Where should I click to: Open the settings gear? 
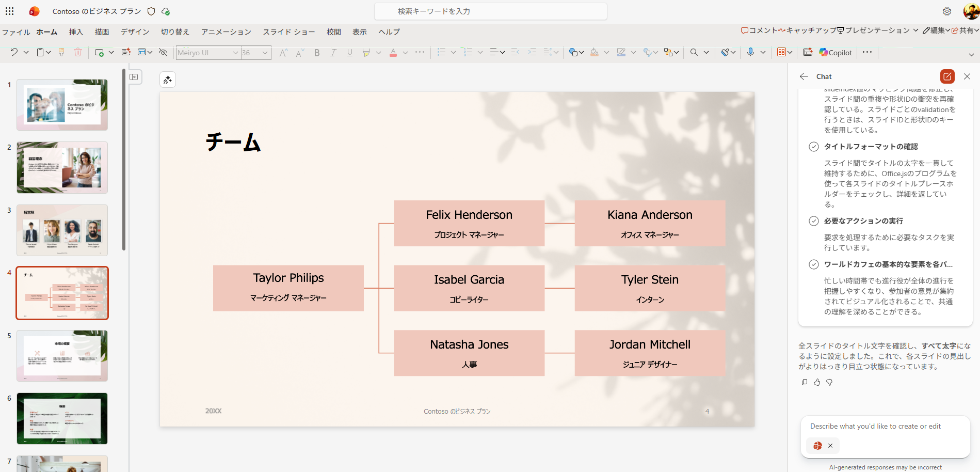pos(947,11)
